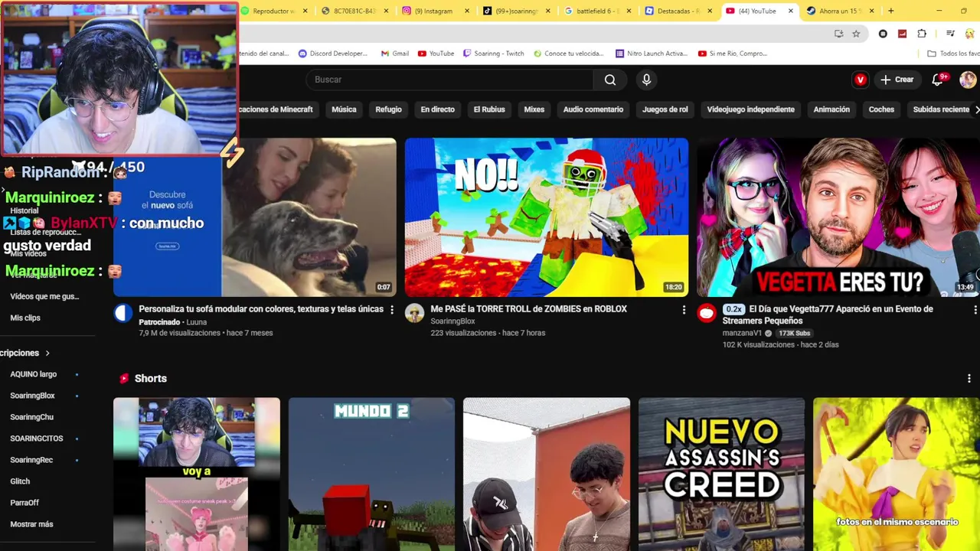Select the Mixes filter chip
Image resolution: width=980 pixels, height=551 pixels.
coord(534,109)
